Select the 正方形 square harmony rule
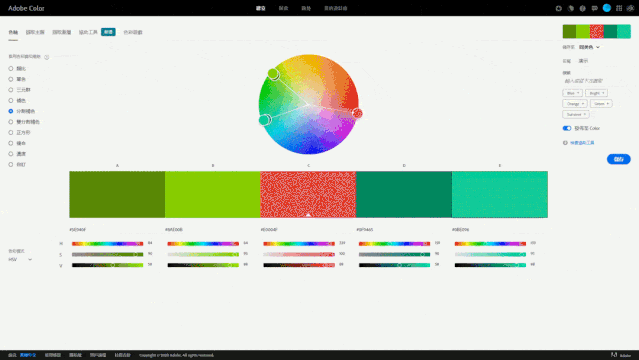 (20, 133)
